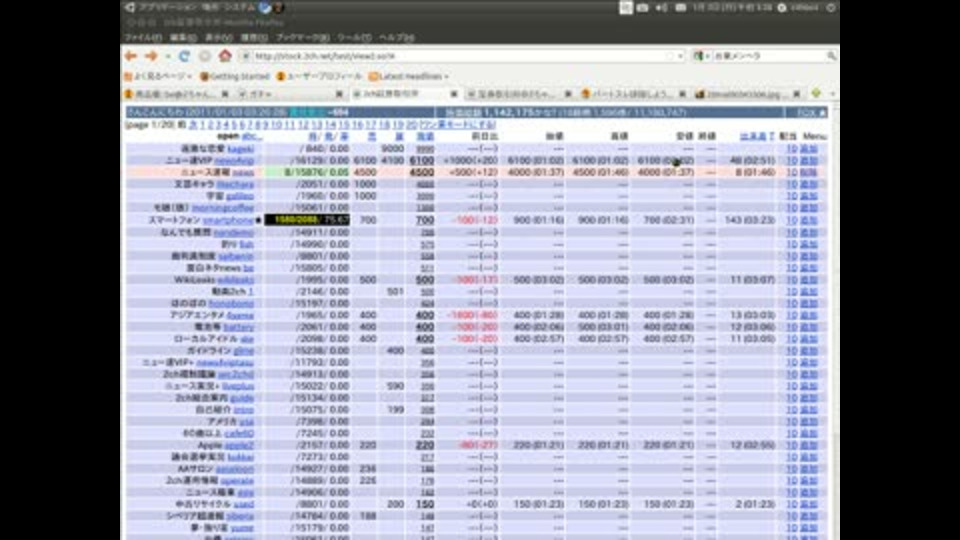Open the 編集 (Edit) menu
The image size is (960, 540).
tap(183, 37)
